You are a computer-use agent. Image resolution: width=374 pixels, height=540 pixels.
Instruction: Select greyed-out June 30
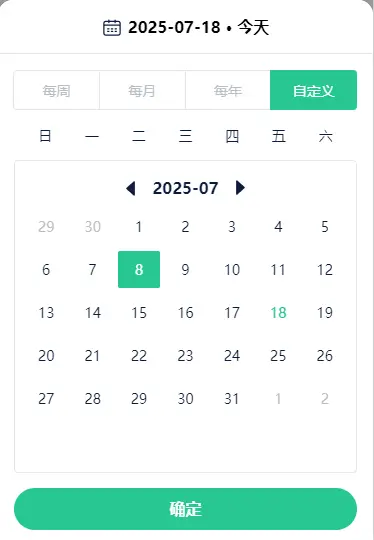click(x=93, y=227)
